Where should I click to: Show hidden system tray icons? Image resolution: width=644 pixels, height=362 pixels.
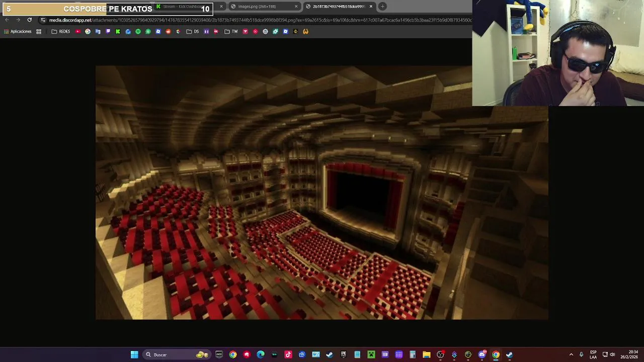point(571,354)
